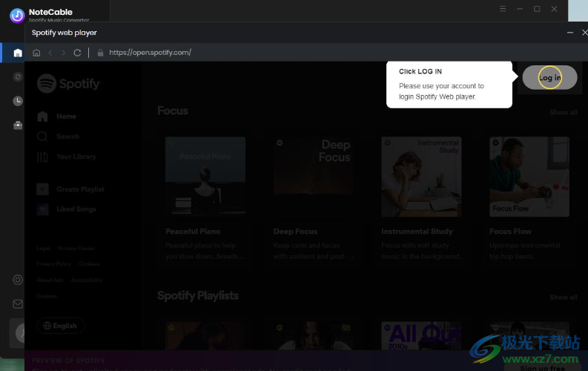Open the Accessibility footer link
Viewport: 588px width, 371px height.
(x=87, y=280)
